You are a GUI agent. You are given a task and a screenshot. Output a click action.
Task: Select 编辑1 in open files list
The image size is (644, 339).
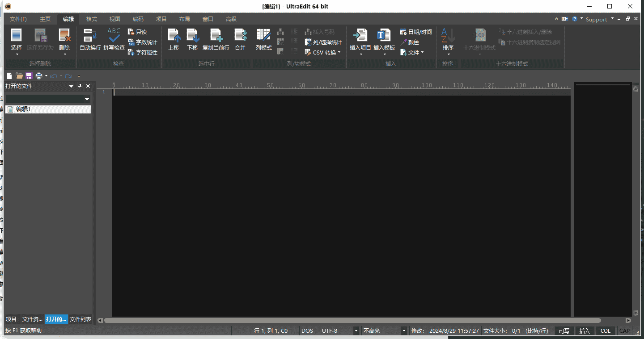23,109
